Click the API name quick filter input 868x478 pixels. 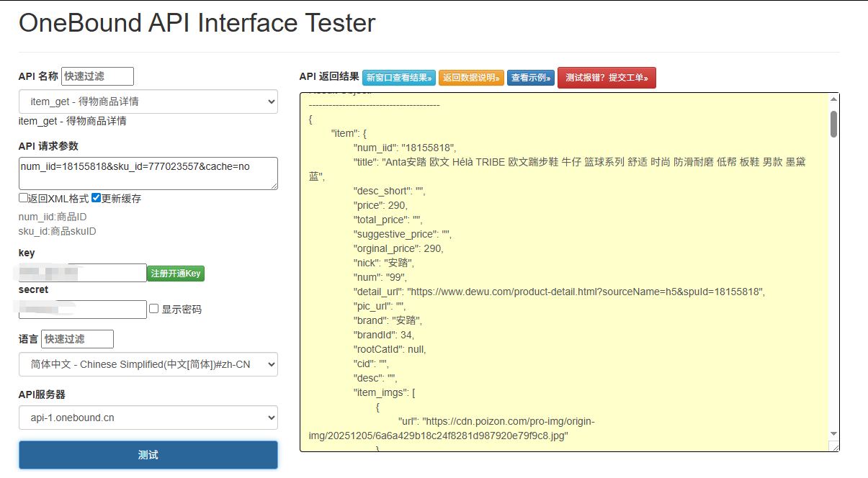[x=97, y=76]
